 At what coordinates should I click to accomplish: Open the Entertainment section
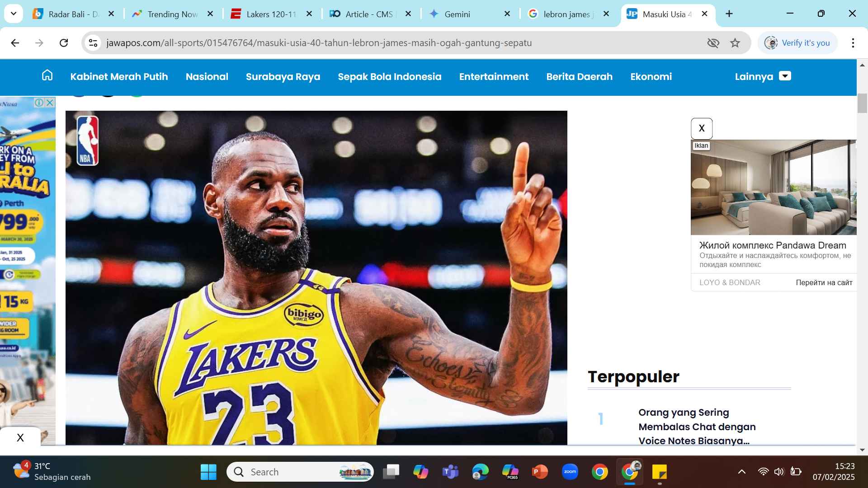click(494, 77)
